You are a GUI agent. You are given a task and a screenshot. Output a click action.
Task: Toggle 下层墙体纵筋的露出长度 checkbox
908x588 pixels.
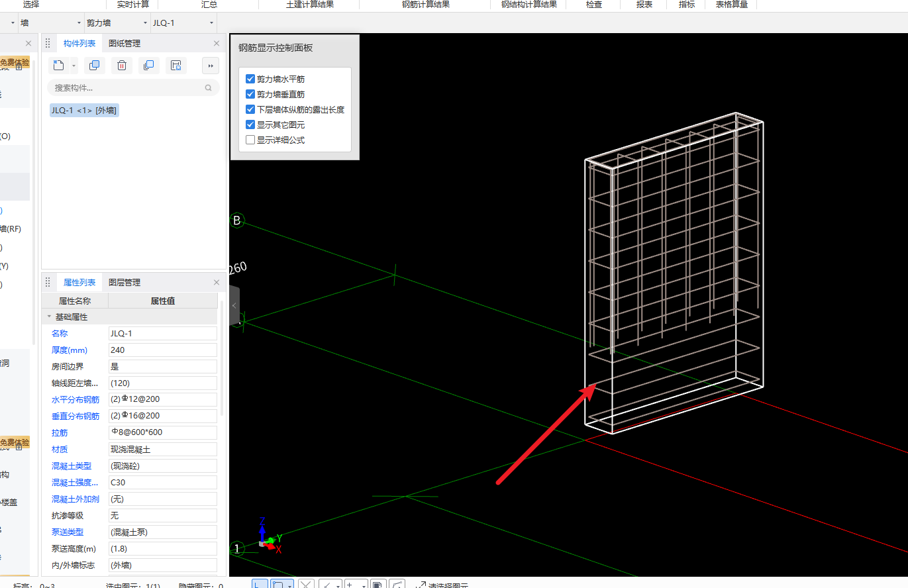(x=250, y=109)
